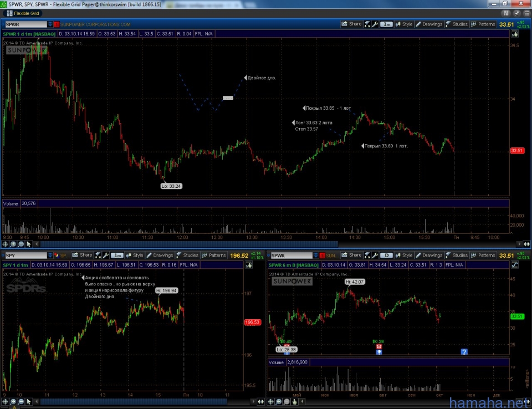Select the pointer tool under the SPY chart
This screenshot has height=409, width=532.
pyautogui.click(x=28, y=402)
